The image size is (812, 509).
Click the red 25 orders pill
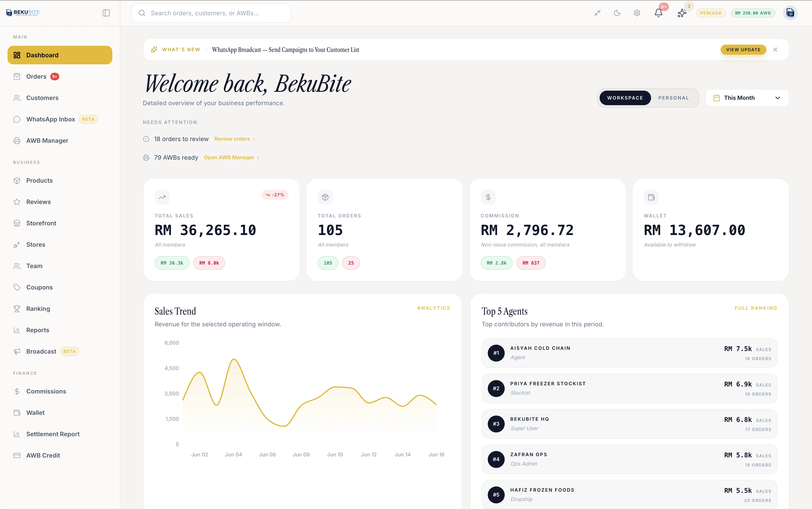point(351,263)
